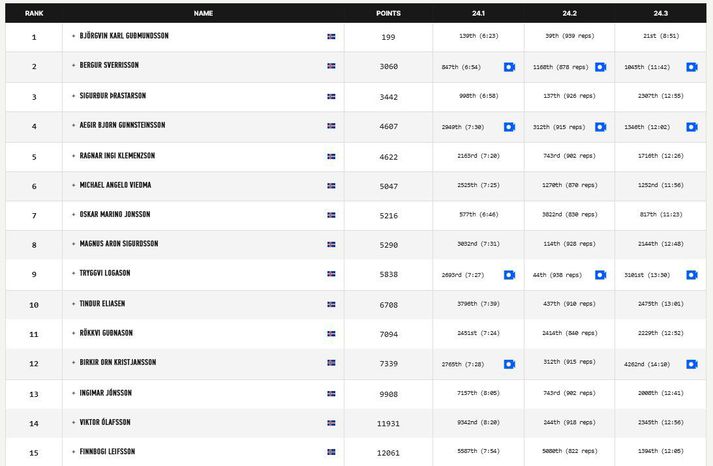713x466 pixels.
Task: Open Magnus Aron Sigurdsson's athlete profile
Action: click(x=119, y=244)
